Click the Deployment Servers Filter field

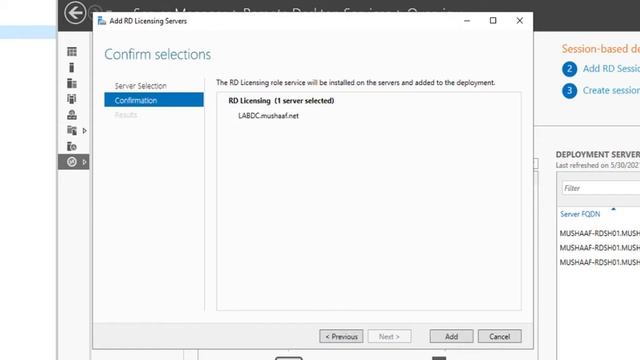point(601,188)
